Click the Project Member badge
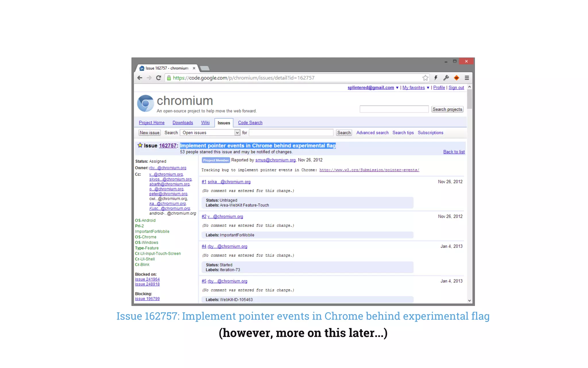The image size is (588, 368). tap(216, 160)
